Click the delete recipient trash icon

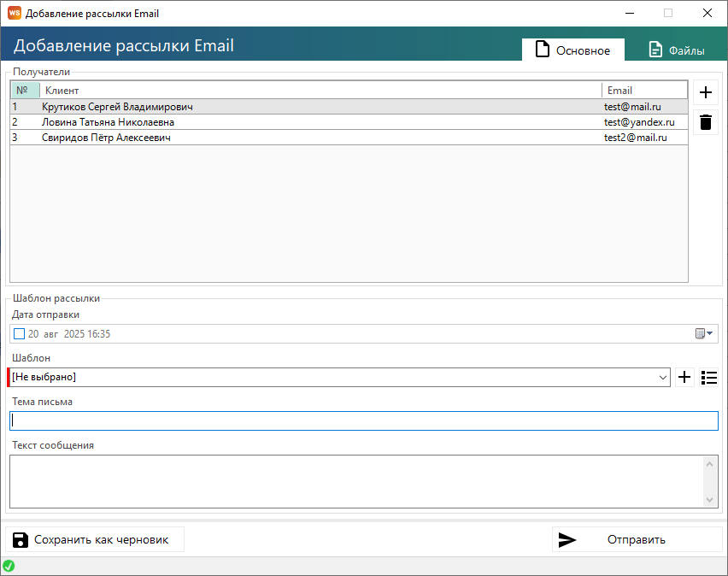click(705, 122)
